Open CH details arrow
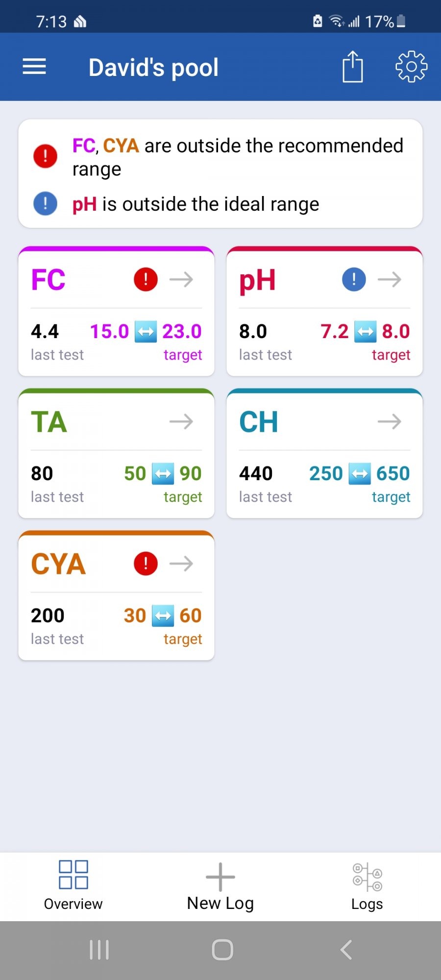This screenshot has height=980, width=441. pos(390,421)
